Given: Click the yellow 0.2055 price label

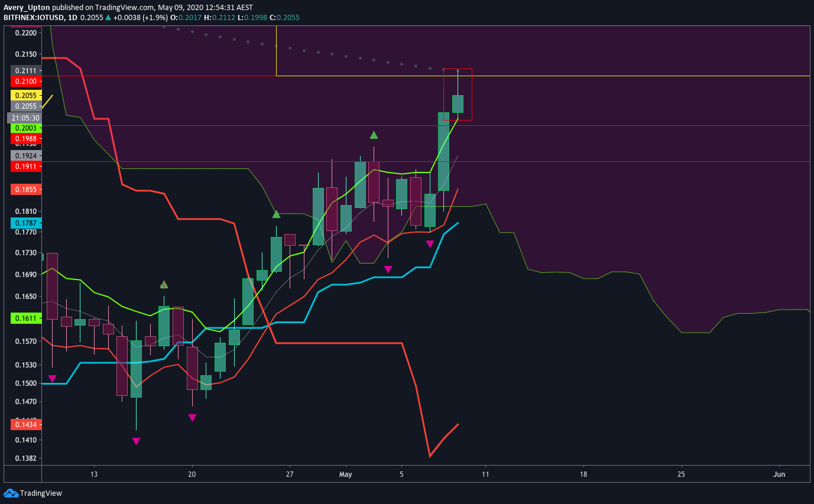Looking at the screenshot, I should tap(26, 95).
